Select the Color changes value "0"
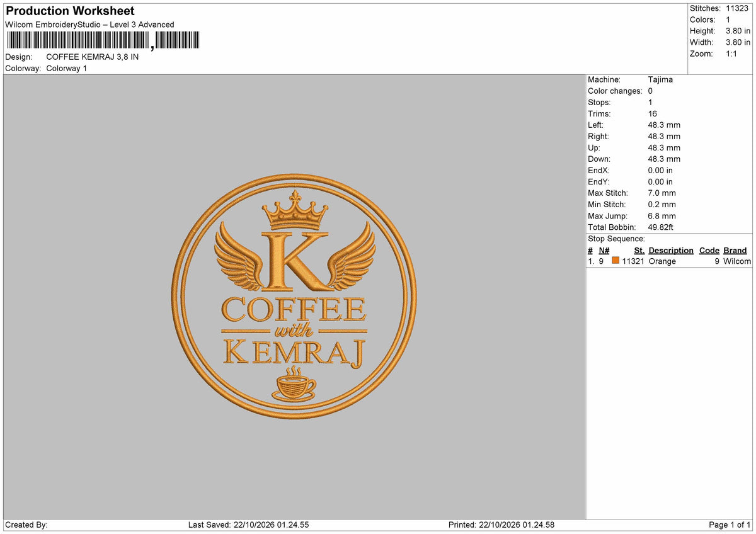Image resolution: width=756 pixels, height=534 pixels. pyautogui.click(x=651, y=91)
